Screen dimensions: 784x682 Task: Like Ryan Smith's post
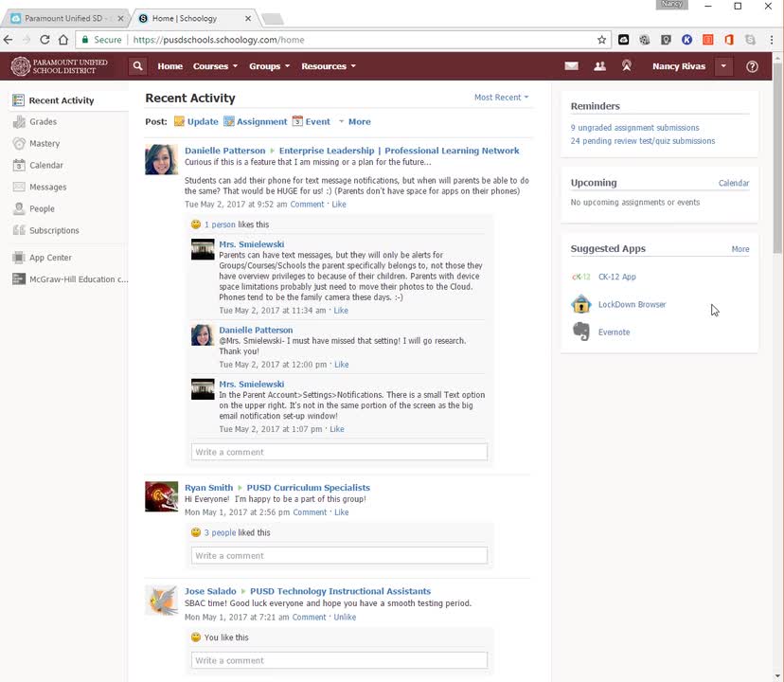342,511
